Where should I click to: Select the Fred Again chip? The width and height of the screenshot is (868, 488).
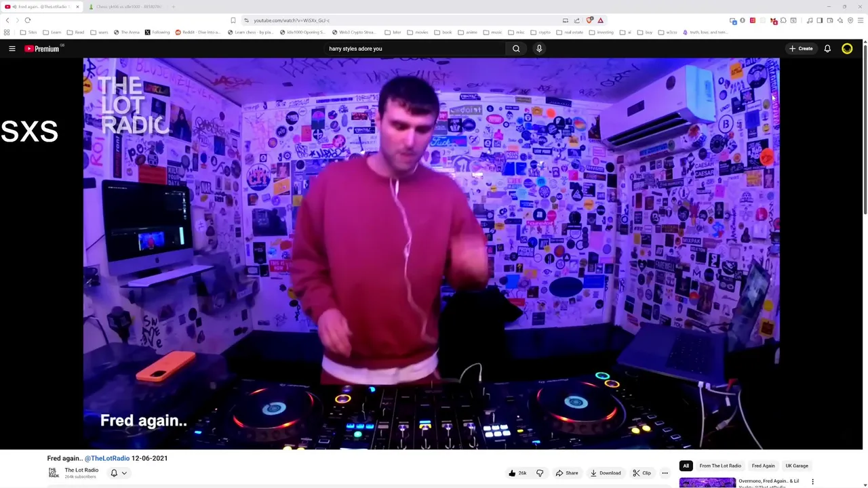point(763,466)
